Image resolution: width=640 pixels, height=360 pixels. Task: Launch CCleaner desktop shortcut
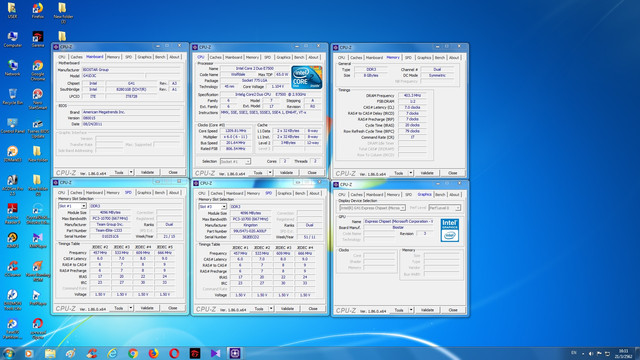12,269
